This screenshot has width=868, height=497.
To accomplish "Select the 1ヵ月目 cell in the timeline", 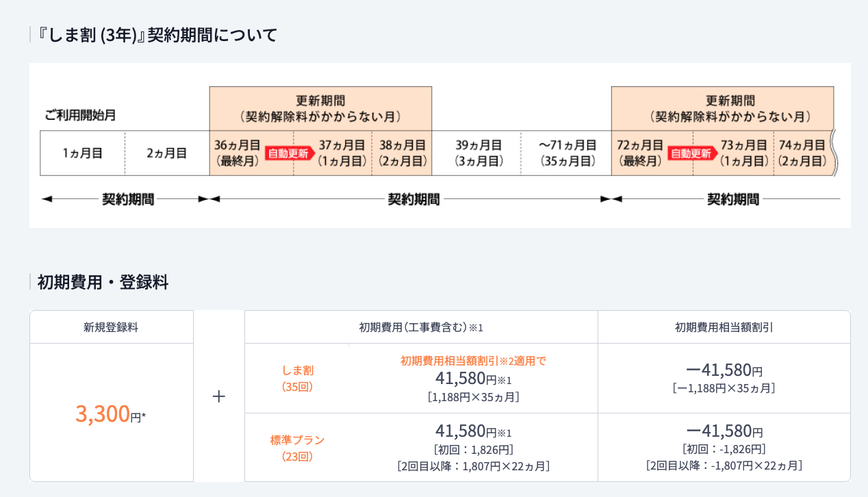I will coord(83,153).
